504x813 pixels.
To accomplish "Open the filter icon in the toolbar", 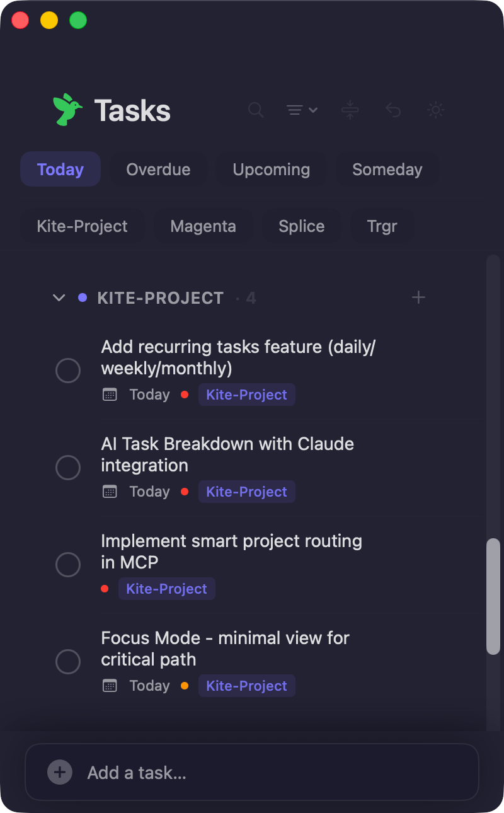I will [x=295, y=110].
